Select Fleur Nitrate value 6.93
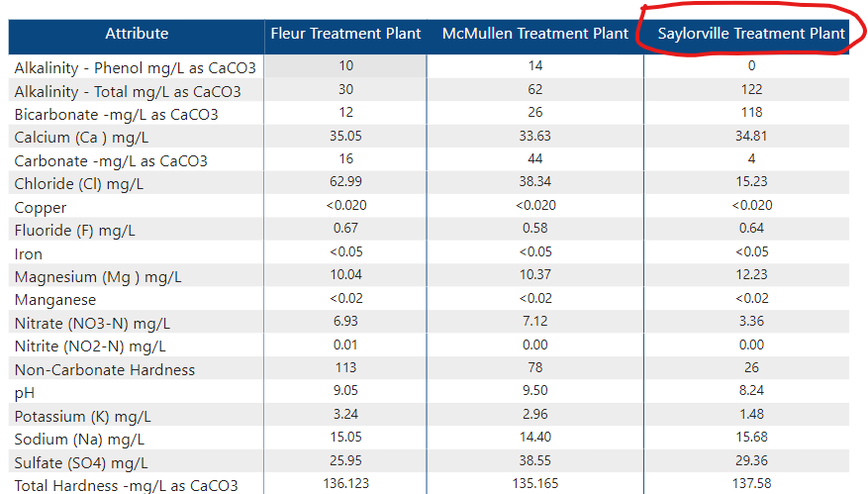This screenshot has height=494, width=868. pyautogui.click(x=346, y=321)
